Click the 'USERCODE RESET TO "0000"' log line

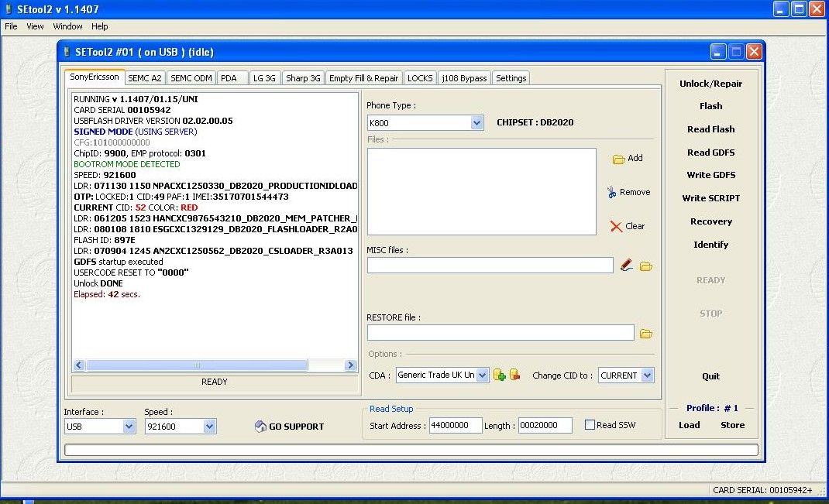[131, 273]
